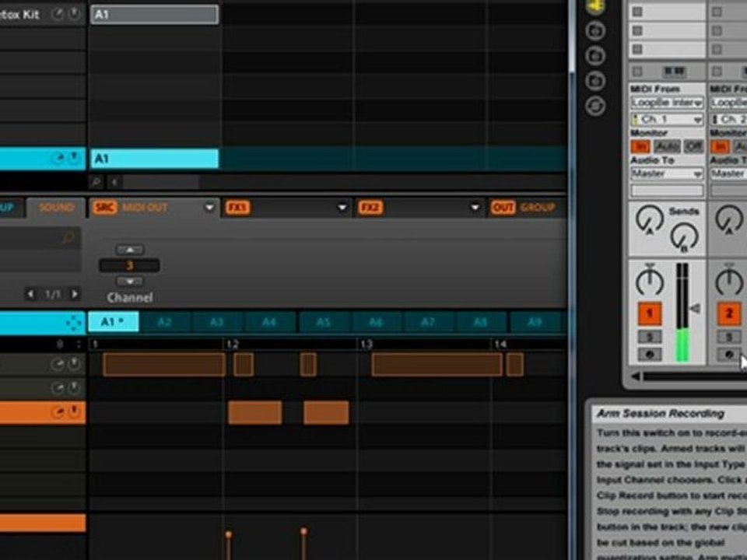Click the circular refresh icon in Live sidebar
Viewport: 747px width, 560px height.
coord(595,106)
